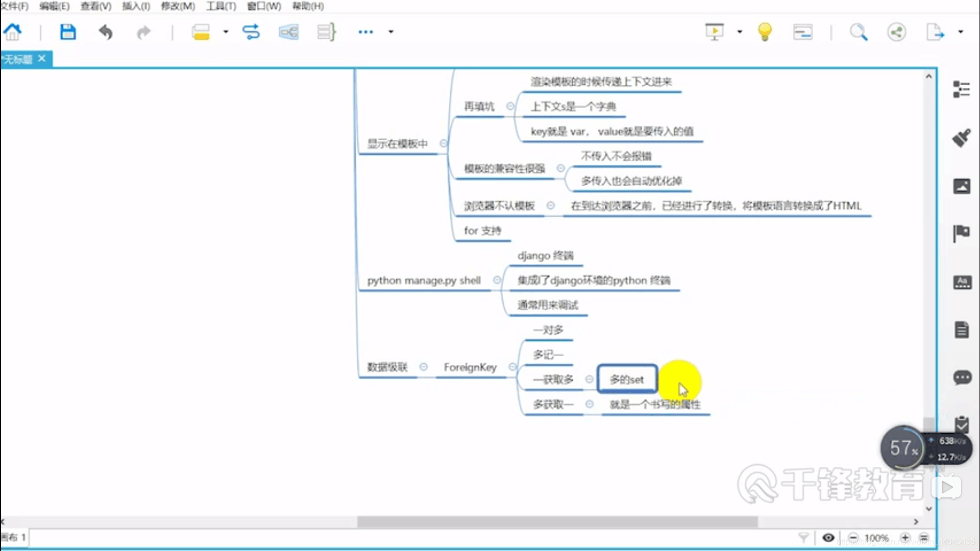Export the map with the export icon
The width and height of the screenshot is (980, 551).
click(935, 32)
